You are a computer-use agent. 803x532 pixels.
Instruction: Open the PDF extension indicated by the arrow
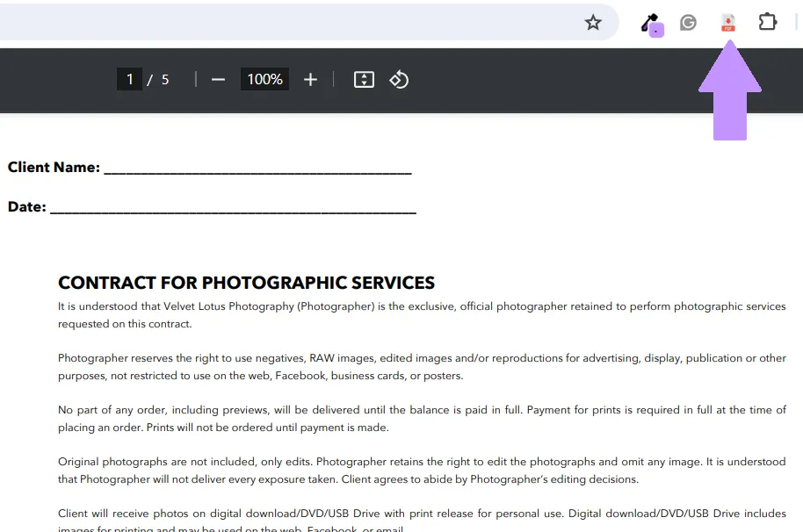[x=728, y=23]
